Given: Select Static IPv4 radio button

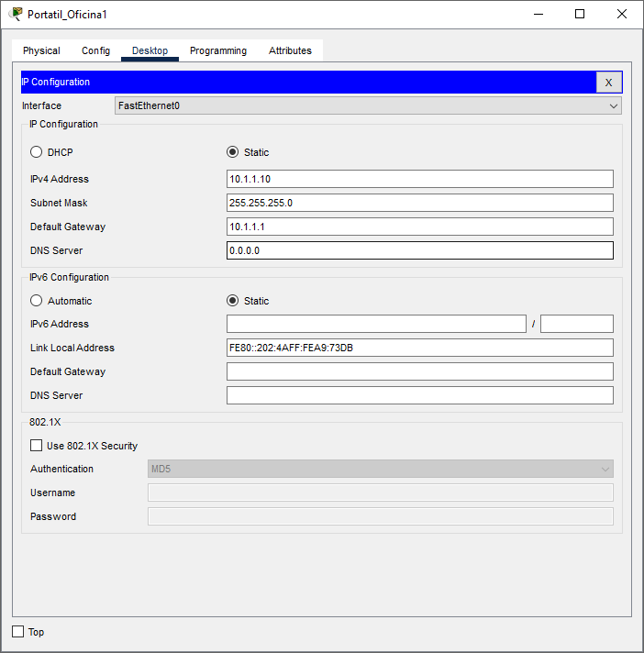Looking at the screenshot, I should 233,152.
